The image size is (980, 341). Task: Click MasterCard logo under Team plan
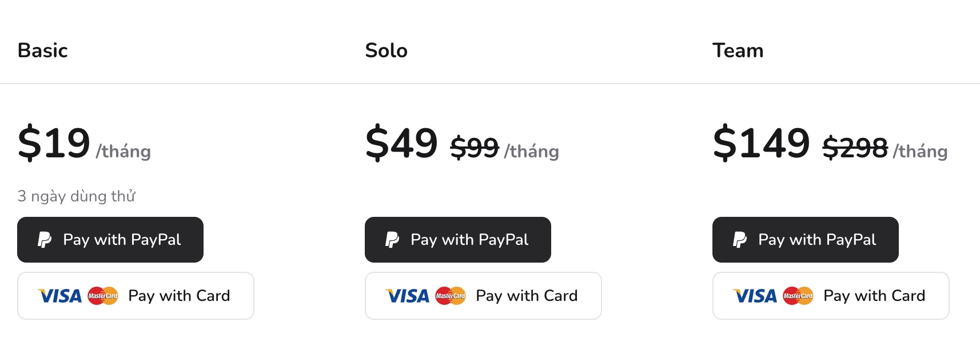click(798, 296)
